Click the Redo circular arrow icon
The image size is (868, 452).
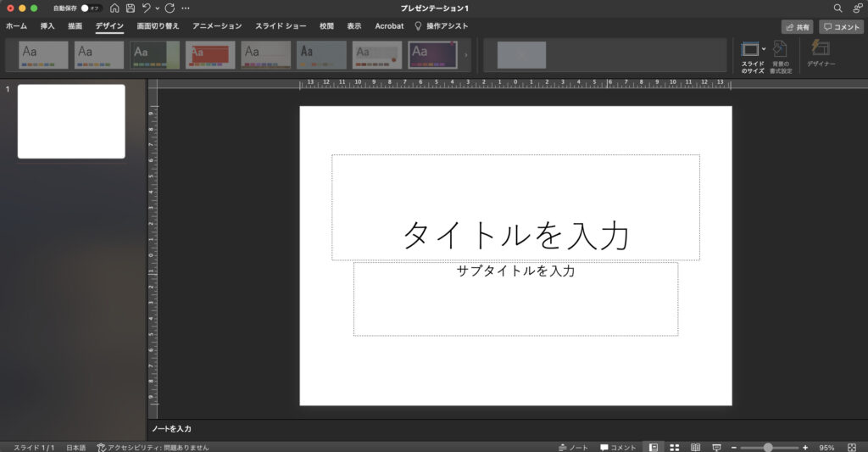pos(170,8)
